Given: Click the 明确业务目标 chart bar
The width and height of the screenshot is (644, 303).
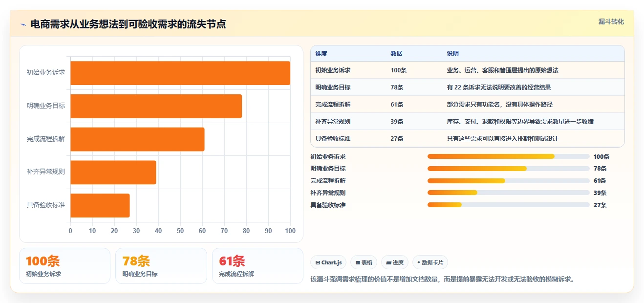Looking at the screenshot, I should (x=156, y=106).
